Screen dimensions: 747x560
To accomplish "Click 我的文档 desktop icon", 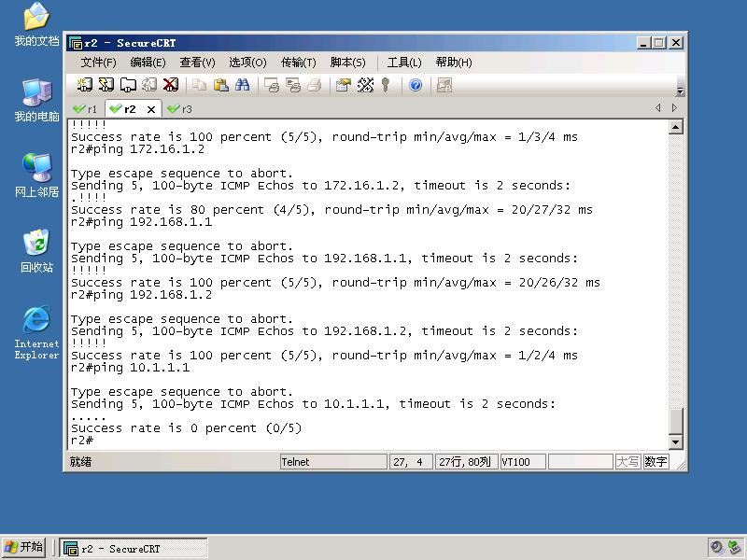I will (36, 25).
